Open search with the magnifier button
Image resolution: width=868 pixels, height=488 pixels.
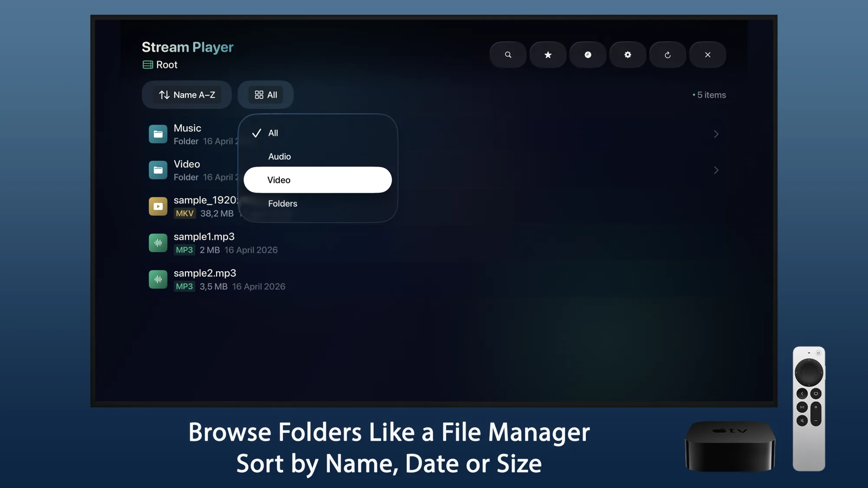(x=508, y=55)
